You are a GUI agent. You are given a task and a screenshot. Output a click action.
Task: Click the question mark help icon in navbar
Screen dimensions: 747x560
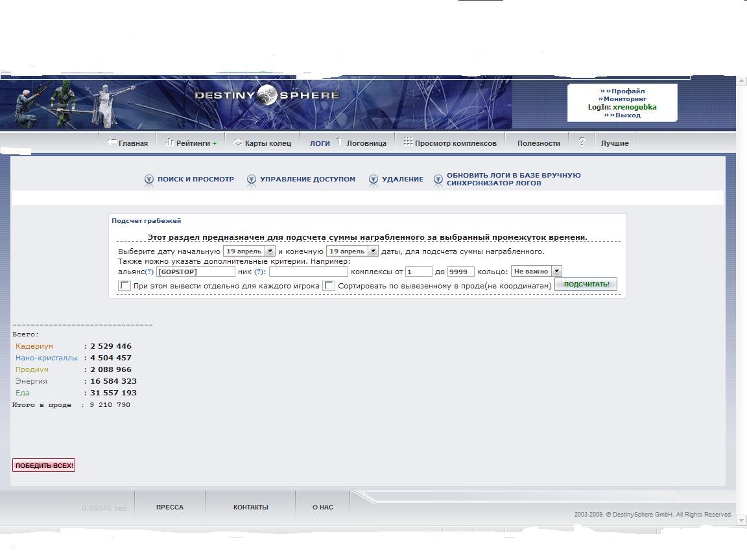pos(582,142)
